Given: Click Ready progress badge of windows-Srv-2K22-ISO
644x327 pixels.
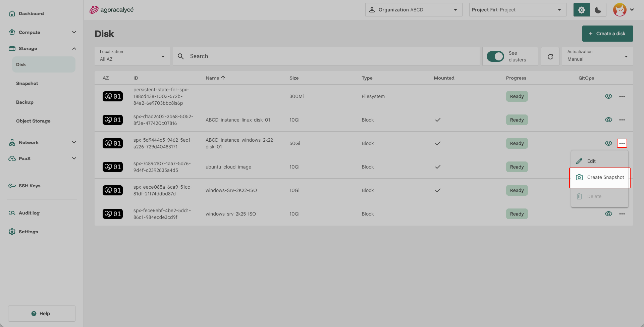Looking at the screenshot, I should (517, 190).
